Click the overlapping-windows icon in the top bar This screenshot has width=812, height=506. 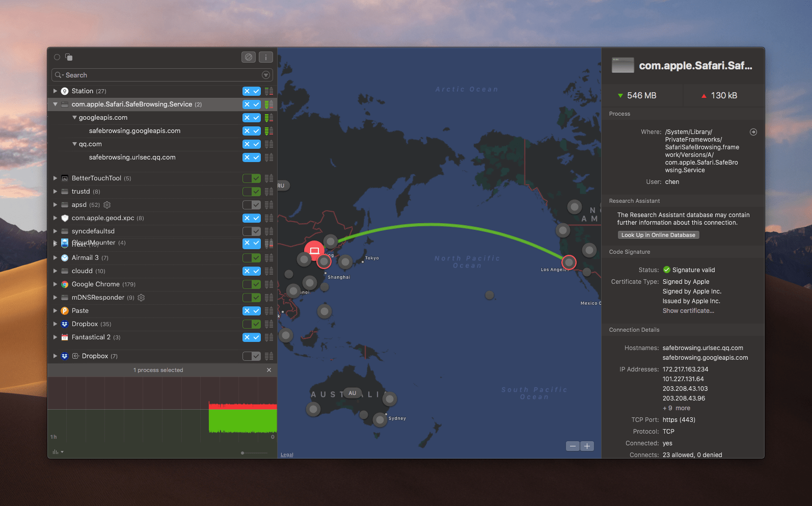tap(69, 57)
